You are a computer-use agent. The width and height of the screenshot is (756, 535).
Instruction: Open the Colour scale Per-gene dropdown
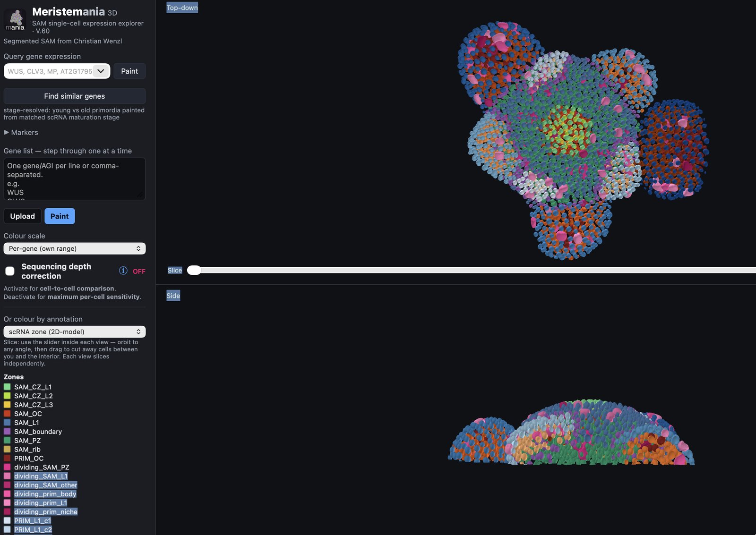pyautogui.click(x=75, y=248)
